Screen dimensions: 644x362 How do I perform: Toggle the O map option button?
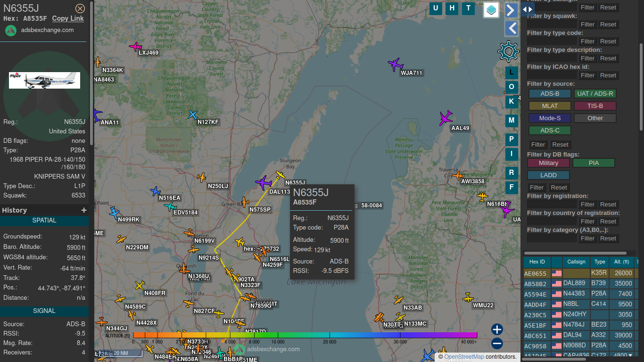point(512,87)
